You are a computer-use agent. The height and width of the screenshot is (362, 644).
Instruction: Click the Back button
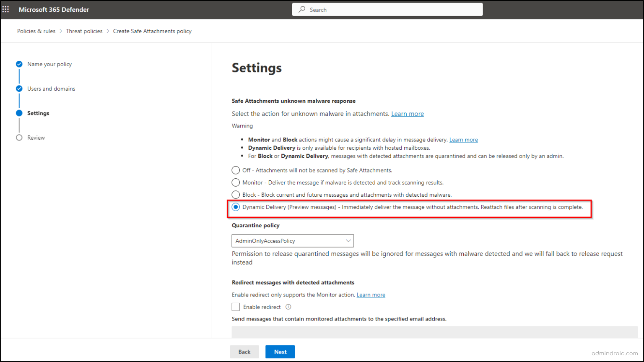coord(244,352)
